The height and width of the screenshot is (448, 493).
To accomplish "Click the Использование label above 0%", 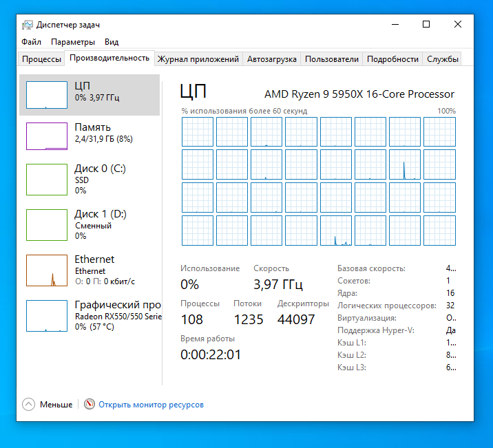I will click(x=210, y=268).
